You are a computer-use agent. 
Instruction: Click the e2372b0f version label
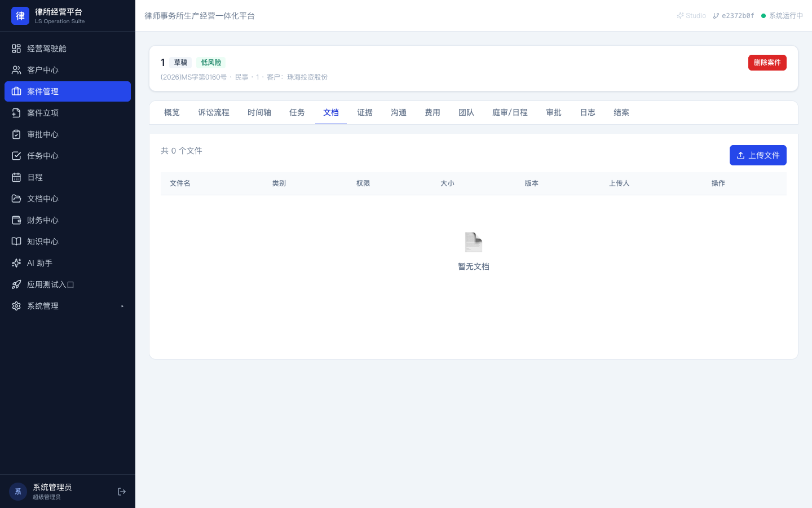(734, 16)
